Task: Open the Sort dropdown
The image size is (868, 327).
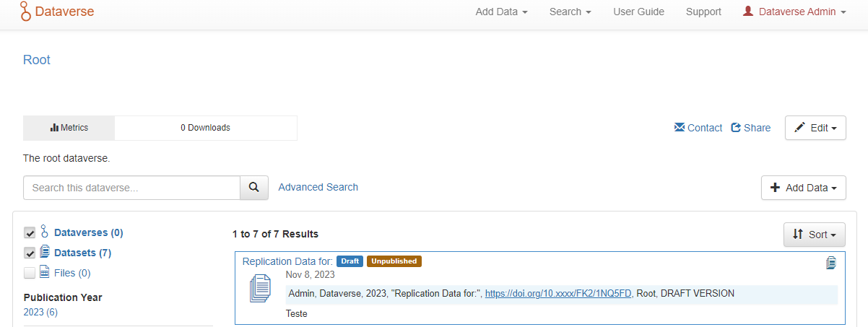Action: point(814,235)
